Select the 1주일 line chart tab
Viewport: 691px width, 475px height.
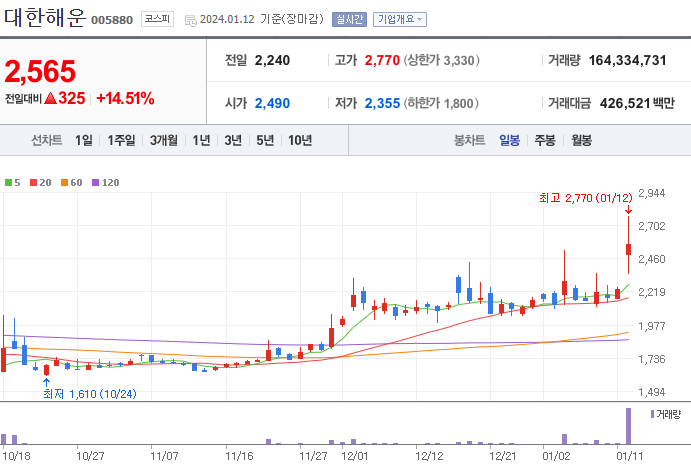122,140
